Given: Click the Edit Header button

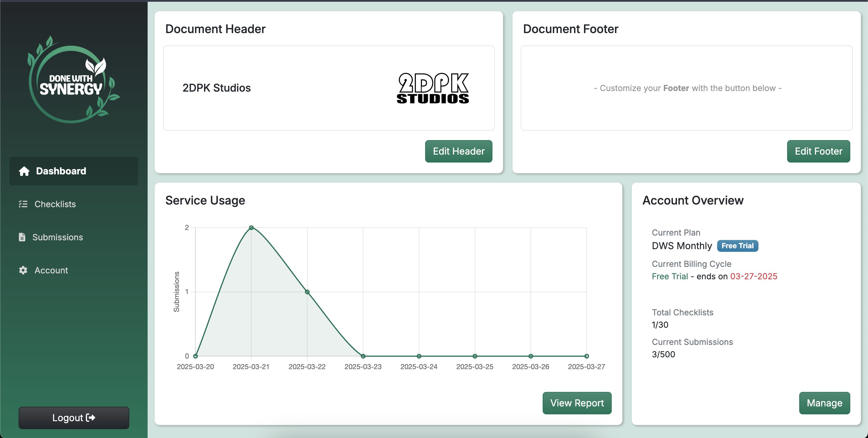Looking at the screenshot, I should (x=459, y=151).
